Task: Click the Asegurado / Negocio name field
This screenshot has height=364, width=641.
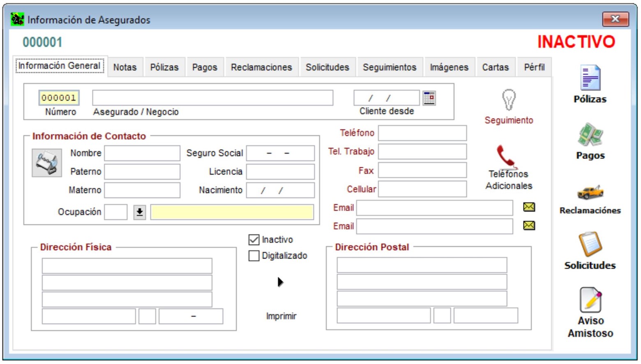Action: [213, 98]
